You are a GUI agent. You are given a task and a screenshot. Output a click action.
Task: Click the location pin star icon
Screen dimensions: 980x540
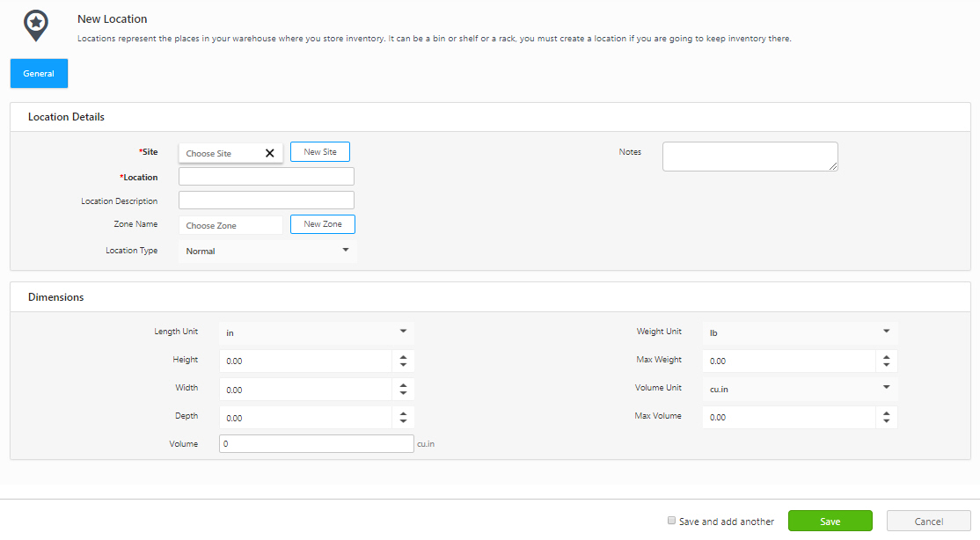pyautogui.click(x=35, y=26)
